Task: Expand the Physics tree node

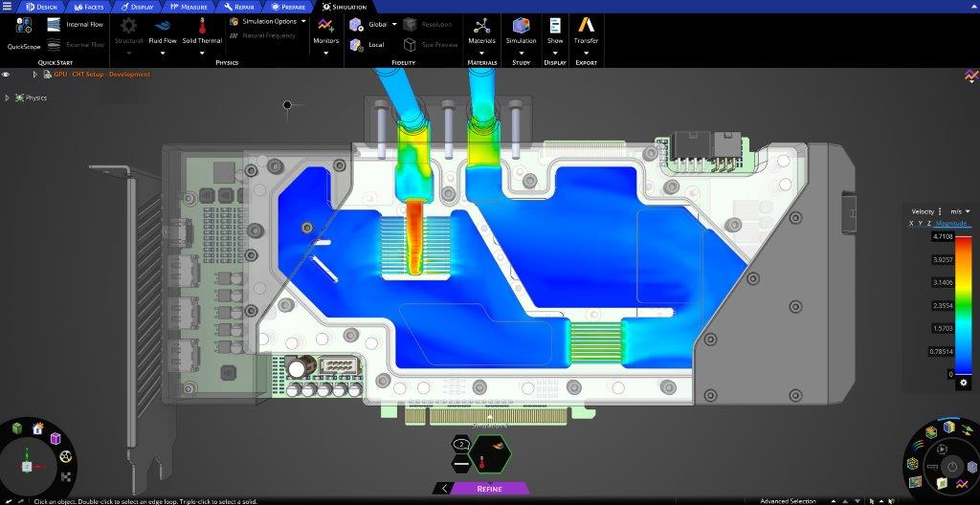Action: [7, 99]
